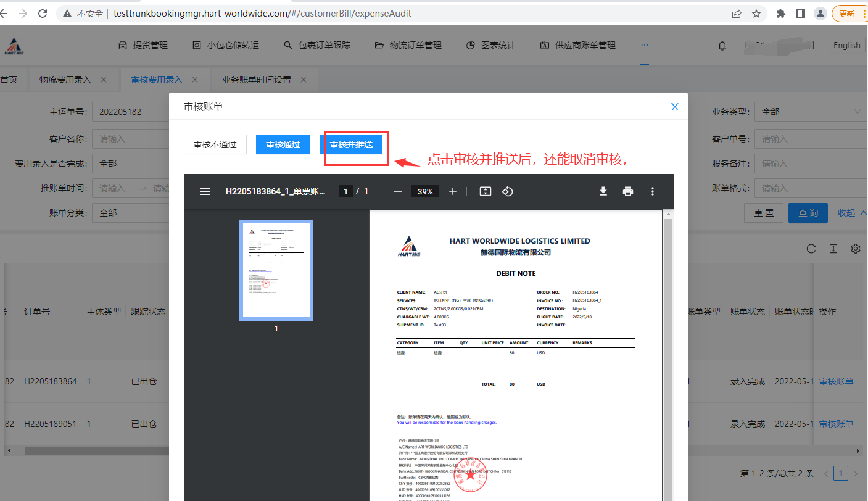Close the 审核账单 dialog
The image size is (868, 501).
[x=674, y=107]
